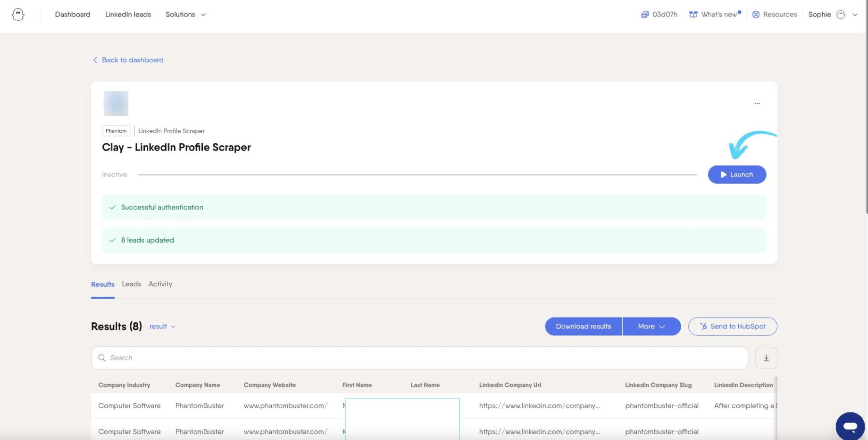This screenshot has height=440, width=868.
Task: Switch to the Activity tab
Action: tap(160, 284)
